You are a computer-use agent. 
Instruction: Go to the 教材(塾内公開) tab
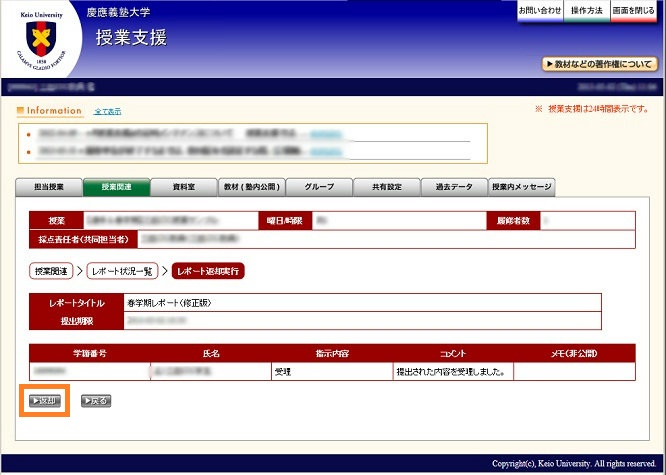pyautogui.click(x=252, y=187)
